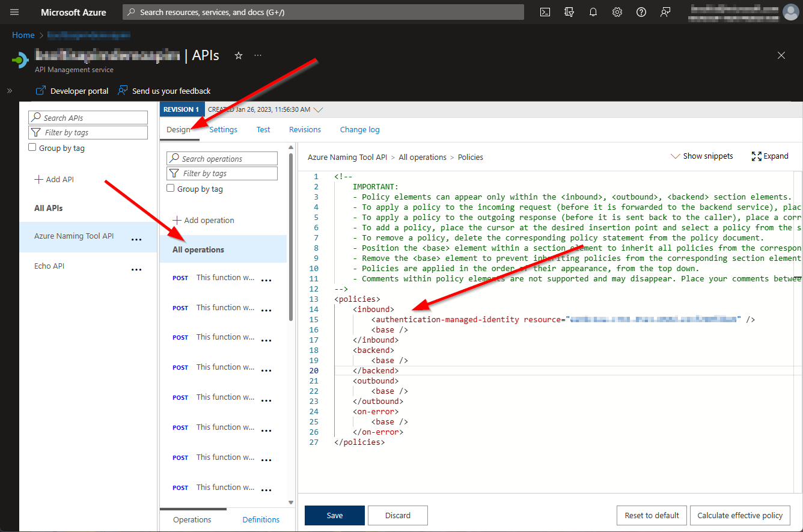803x532 pixels.
Task: Click the Help question mark icon
Action: pos(641,12)
